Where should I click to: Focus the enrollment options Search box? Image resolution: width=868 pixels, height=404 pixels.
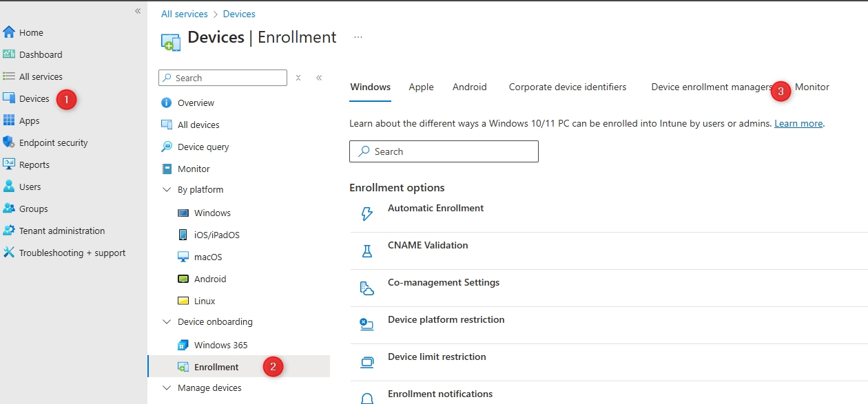[x=444, y=151]
